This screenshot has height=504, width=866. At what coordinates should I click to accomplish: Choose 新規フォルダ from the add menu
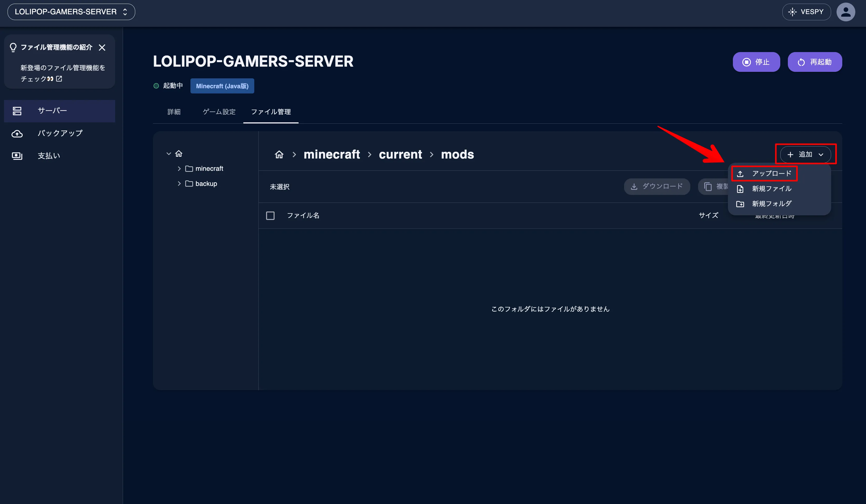[771, 204]
